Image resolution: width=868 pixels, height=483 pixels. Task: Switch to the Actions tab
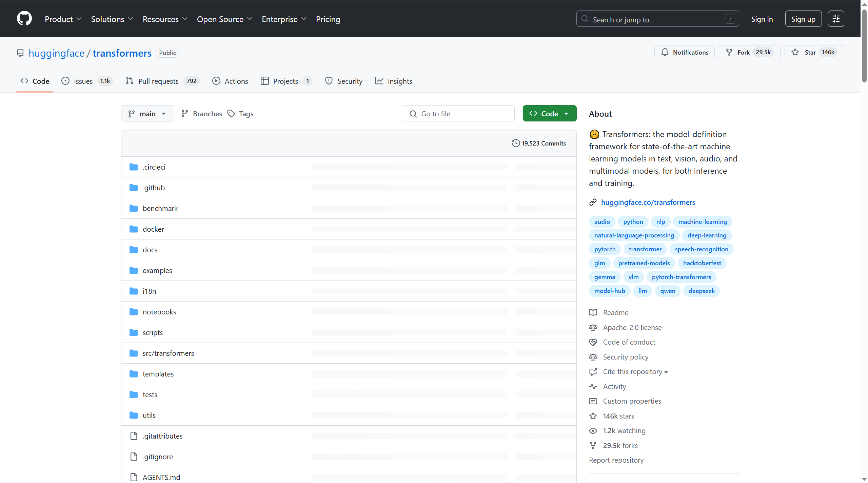pos(230,81)
